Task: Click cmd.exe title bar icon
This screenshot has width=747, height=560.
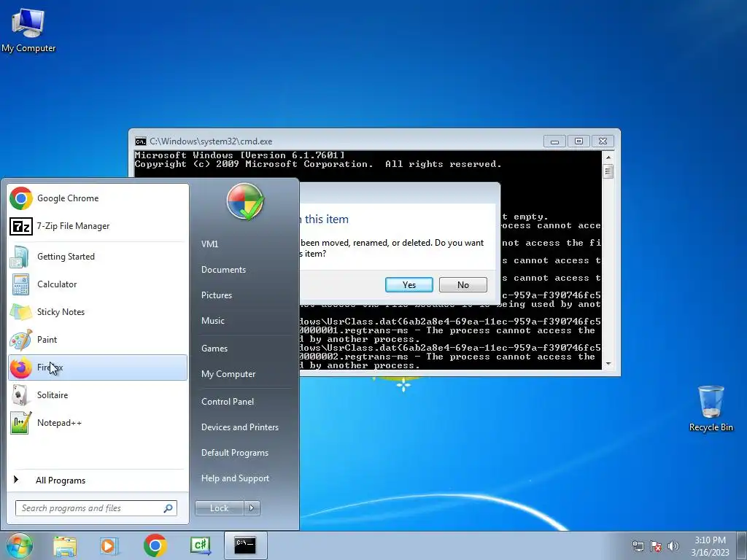Action: coord(141,141)
